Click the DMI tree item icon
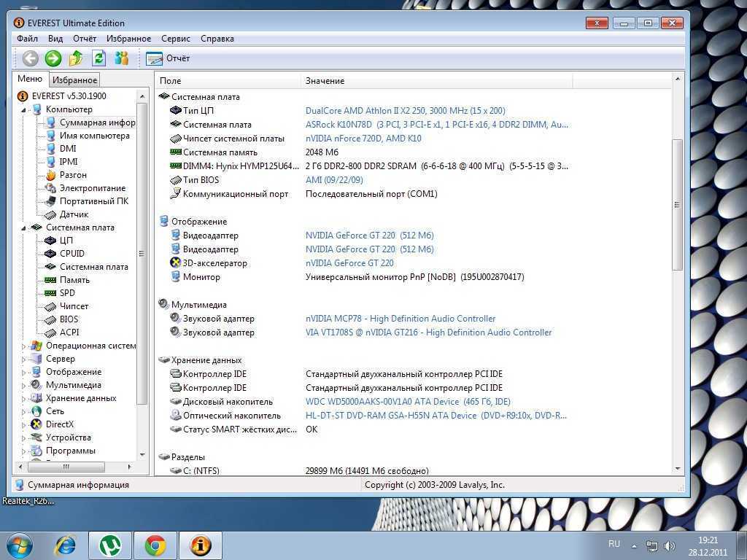The height and width of the screenshot is (560, 747). click(50, 149)
